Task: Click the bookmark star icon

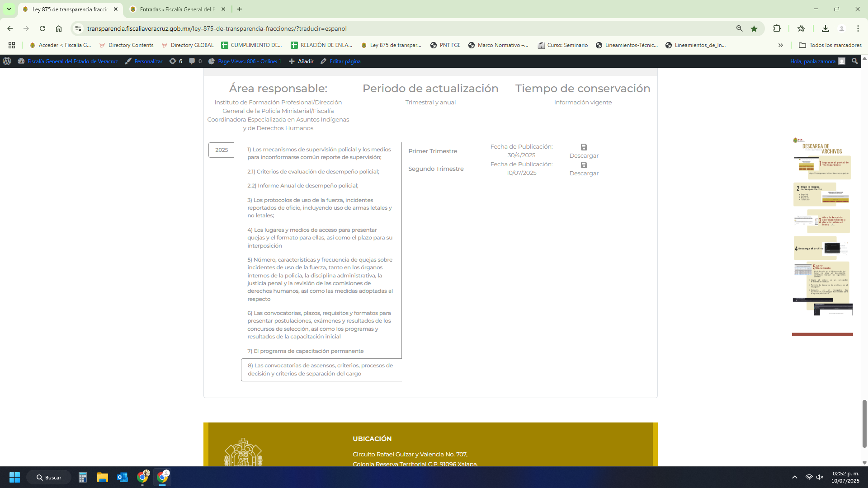Action: (x=754, y=28)
